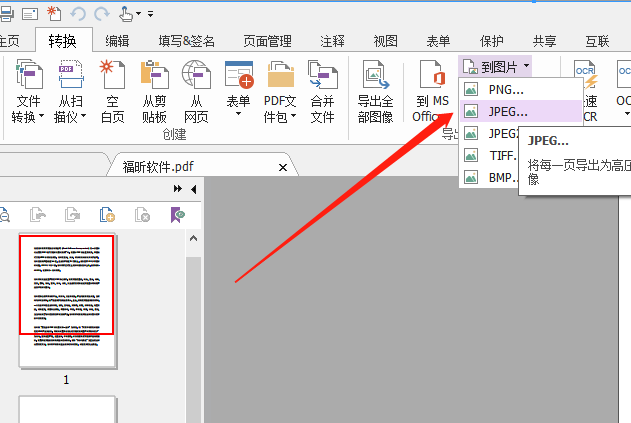Choose PNG... in the image format menu
This screenshot has width=631, height=423.
(505, 90)
